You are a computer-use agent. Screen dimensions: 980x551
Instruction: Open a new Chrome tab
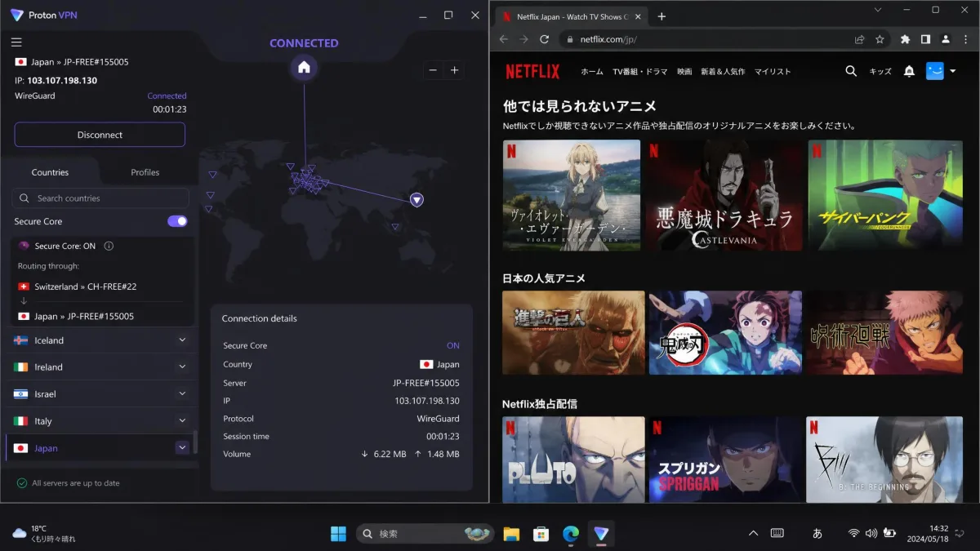[x=661, y=16]
